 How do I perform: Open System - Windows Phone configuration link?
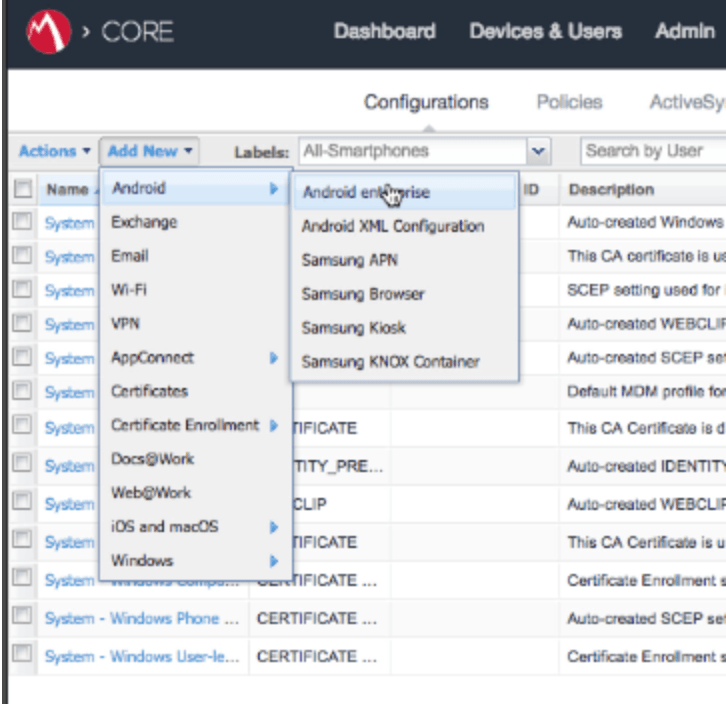pos(142,618)
